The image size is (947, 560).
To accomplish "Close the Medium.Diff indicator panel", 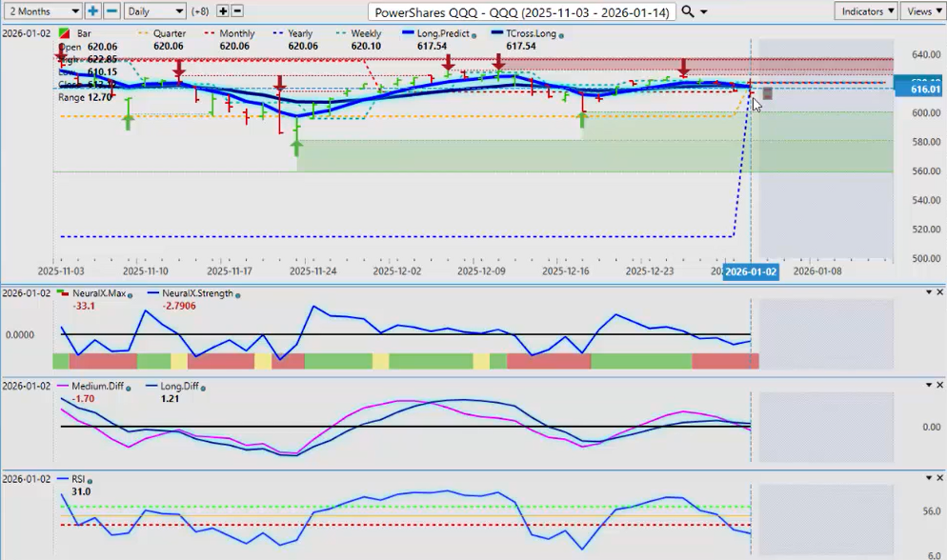I will pos(940,385).
